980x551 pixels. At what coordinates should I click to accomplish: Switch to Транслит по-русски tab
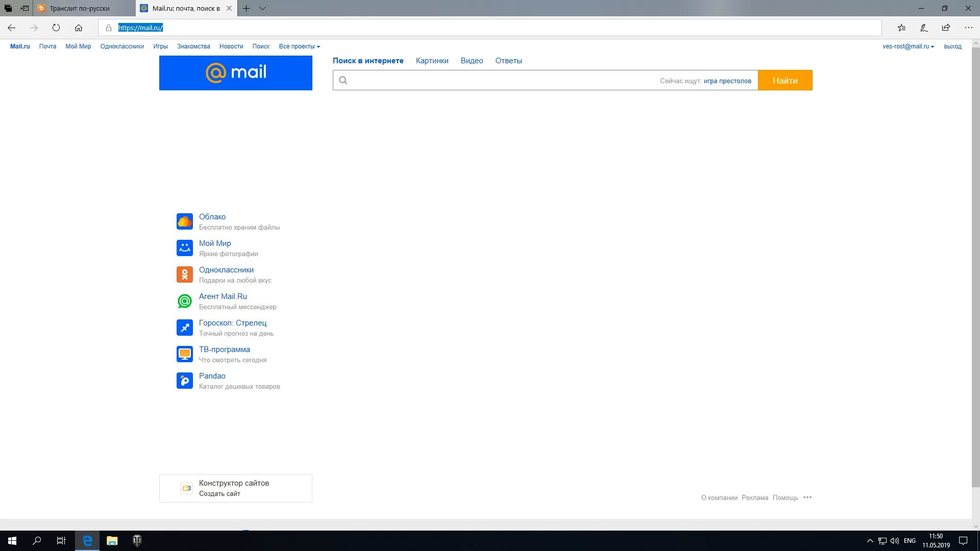tap(84, 8)
